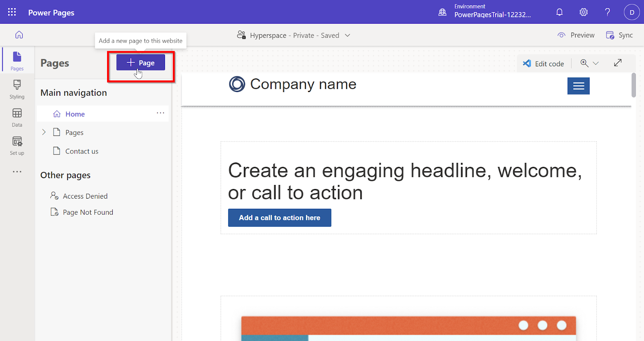Click the Power Pages title
The image size is (644, 341).
(51, 12)
